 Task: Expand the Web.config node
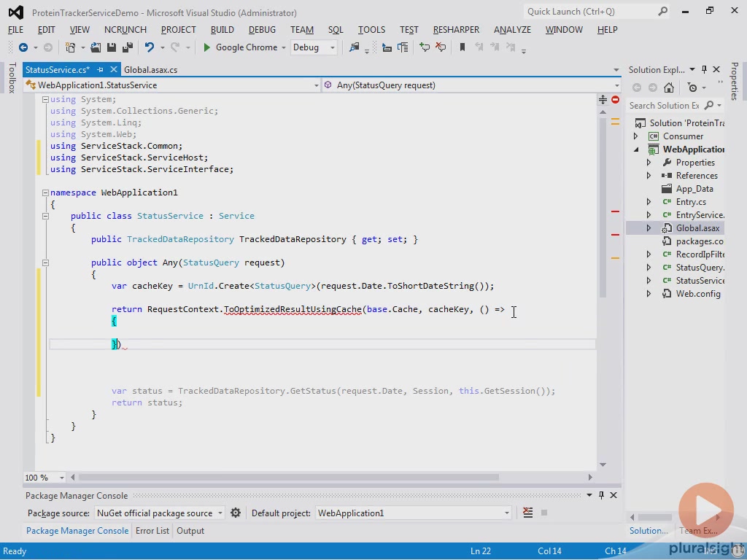pyautogui.click(x=649, y=294)
